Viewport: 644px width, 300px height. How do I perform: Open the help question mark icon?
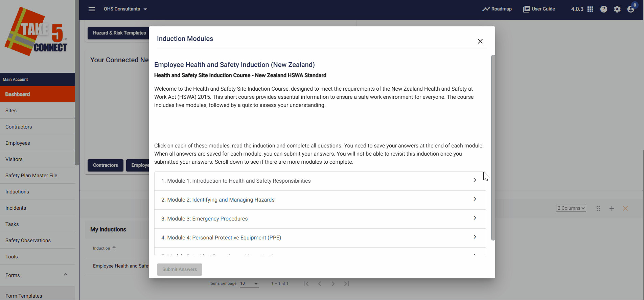(604, 9)
